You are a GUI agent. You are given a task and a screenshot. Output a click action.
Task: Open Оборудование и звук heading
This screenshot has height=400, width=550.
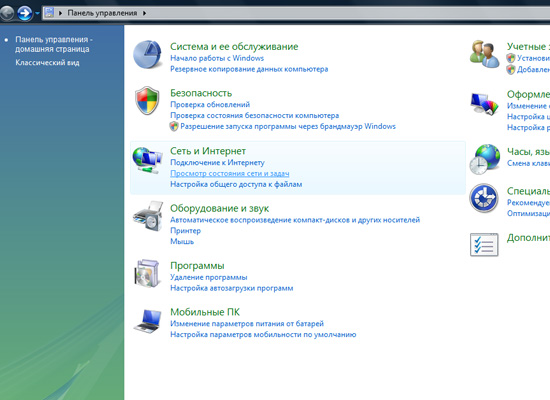tap(219, 208)
